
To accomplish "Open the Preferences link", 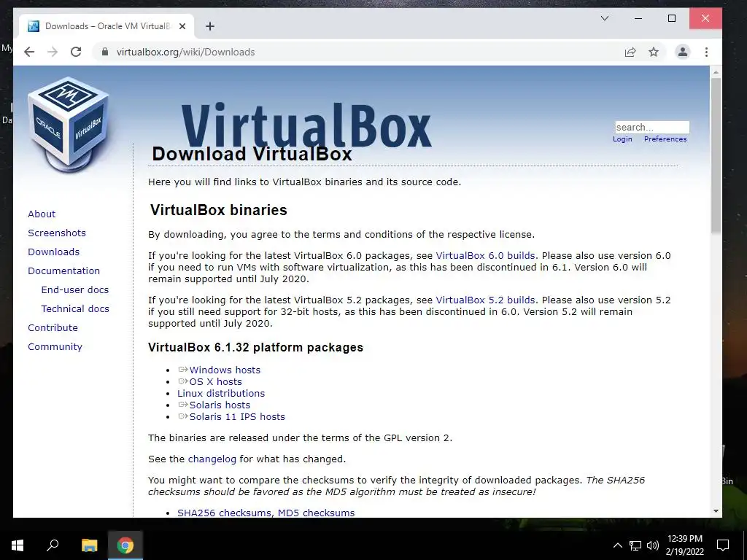I will tap(665, 139).
